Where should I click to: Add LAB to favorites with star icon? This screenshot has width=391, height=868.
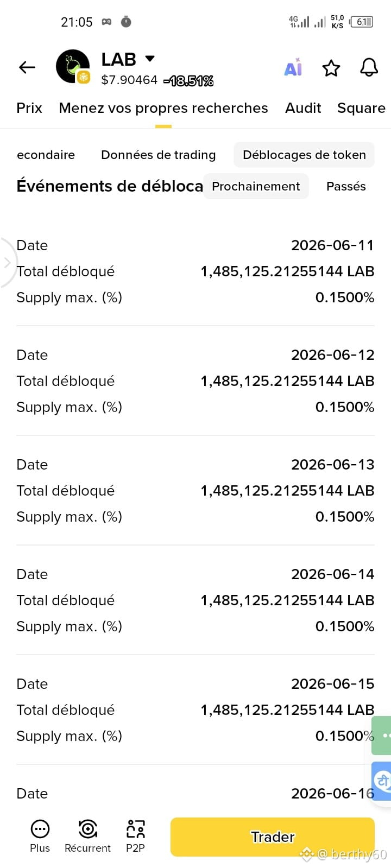pyautogui.click(x=331, y=68)
